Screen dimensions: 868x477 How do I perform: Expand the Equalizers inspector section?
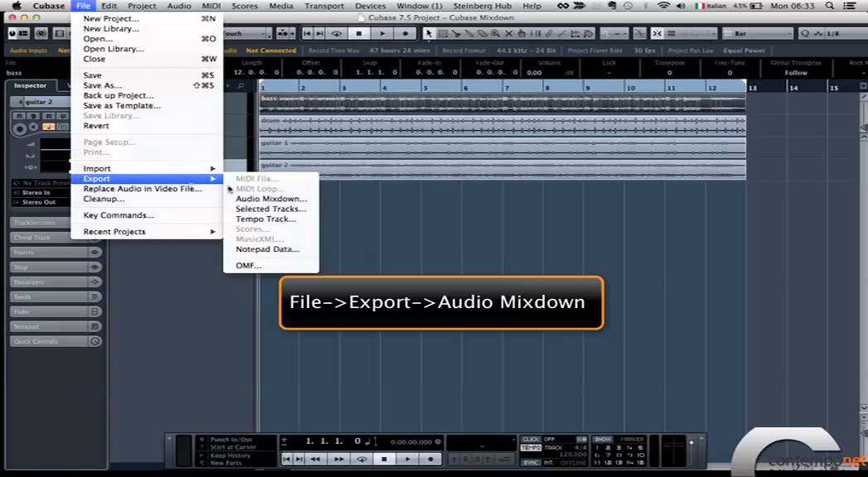(x=55, y=282)
